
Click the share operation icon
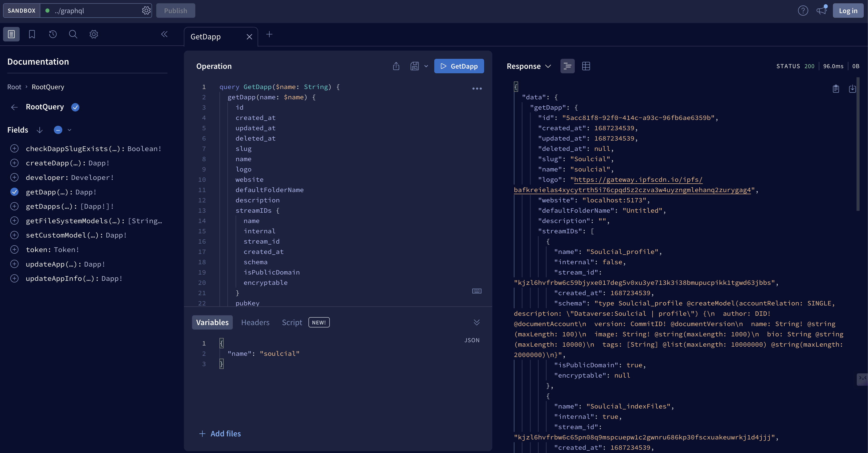pos(396,66)
